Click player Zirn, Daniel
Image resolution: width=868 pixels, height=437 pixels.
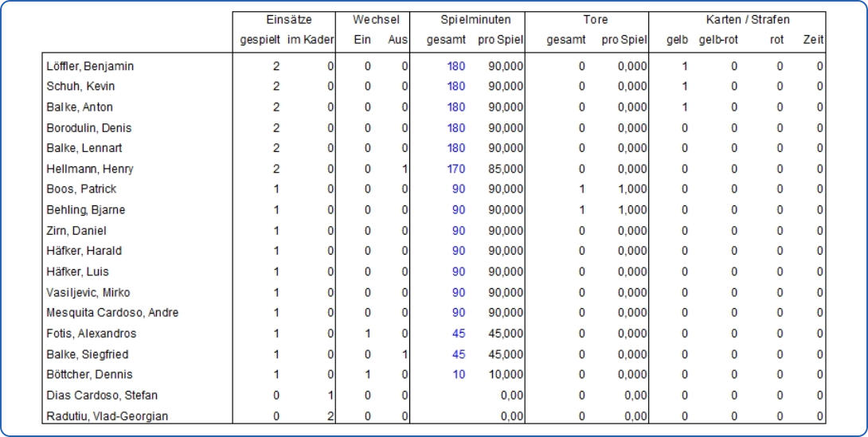[x=76, y=231]
